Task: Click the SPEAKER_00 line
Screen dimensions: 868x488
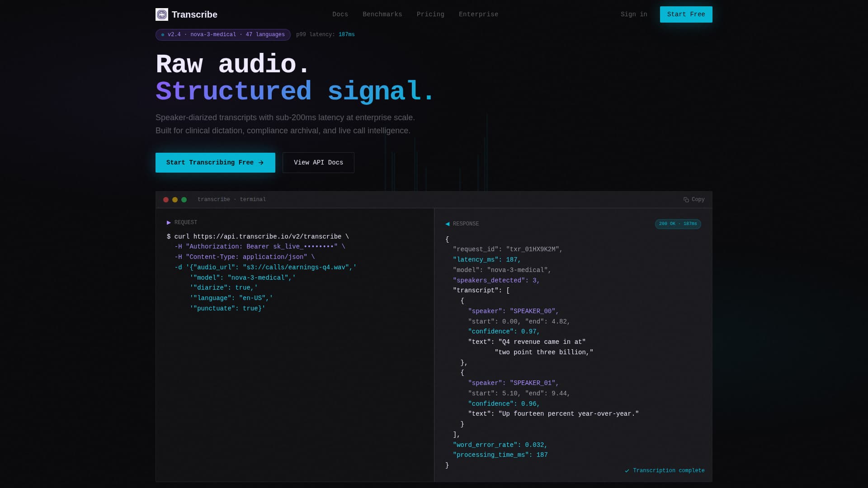Action: pos(514,311)
